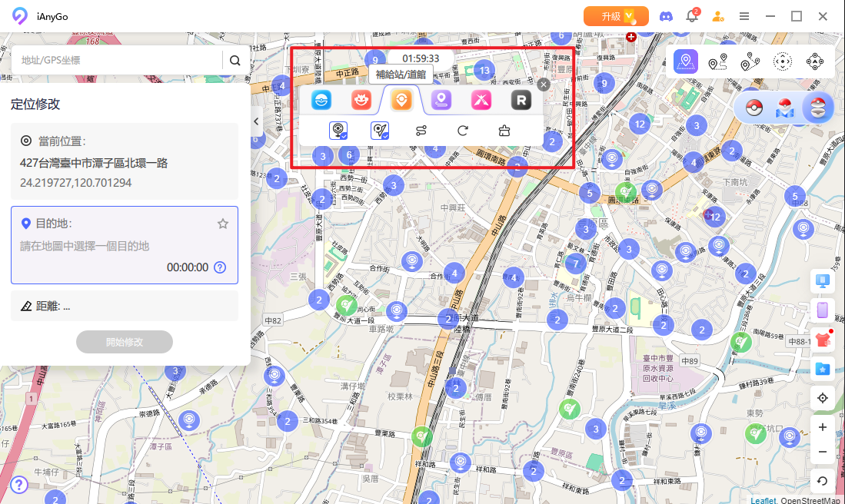845x504 pixels.
Task: Click the plain Poké Ball icon
Action: point(754,108)
